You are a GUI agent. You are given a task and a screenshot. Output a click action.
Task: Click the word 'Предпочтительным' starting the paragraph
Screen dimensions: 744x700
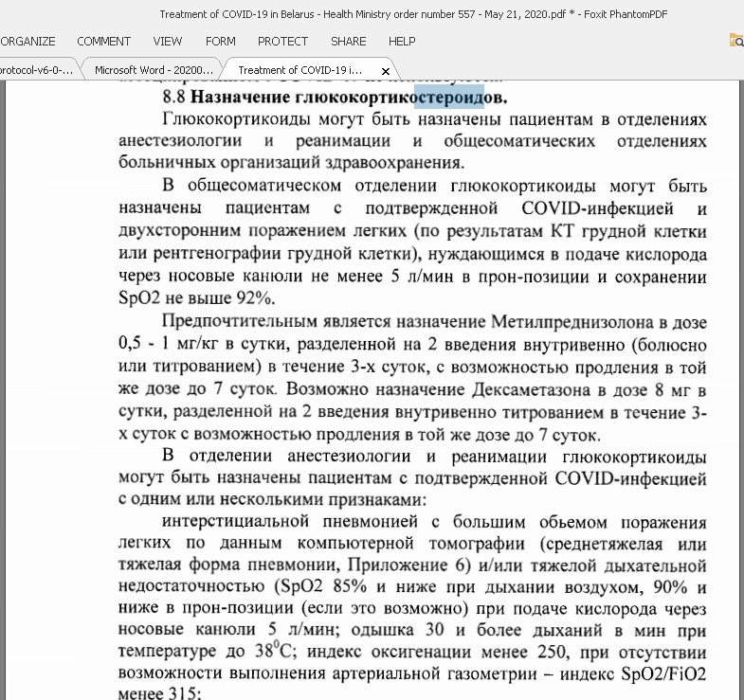click(x=239, y=321)
